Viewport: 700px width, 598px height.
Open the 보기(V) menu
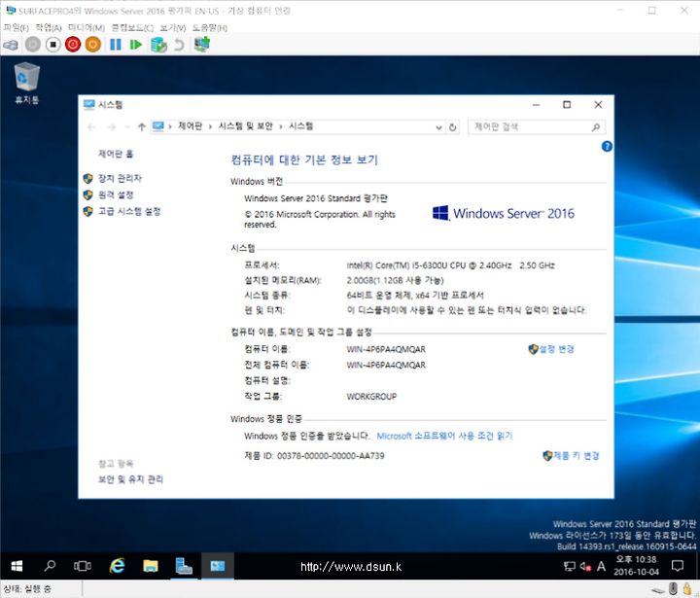[x=173, y=27]
